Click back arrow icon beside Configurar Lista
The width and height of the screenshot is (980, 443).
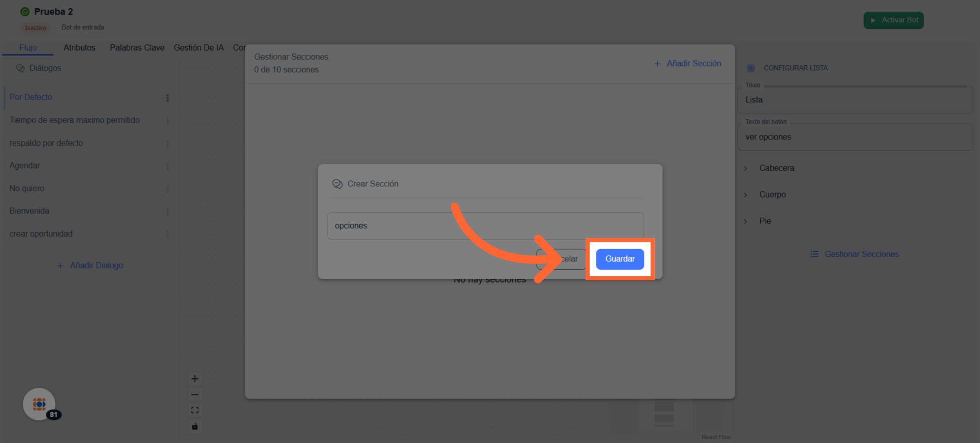click(751, 68)
